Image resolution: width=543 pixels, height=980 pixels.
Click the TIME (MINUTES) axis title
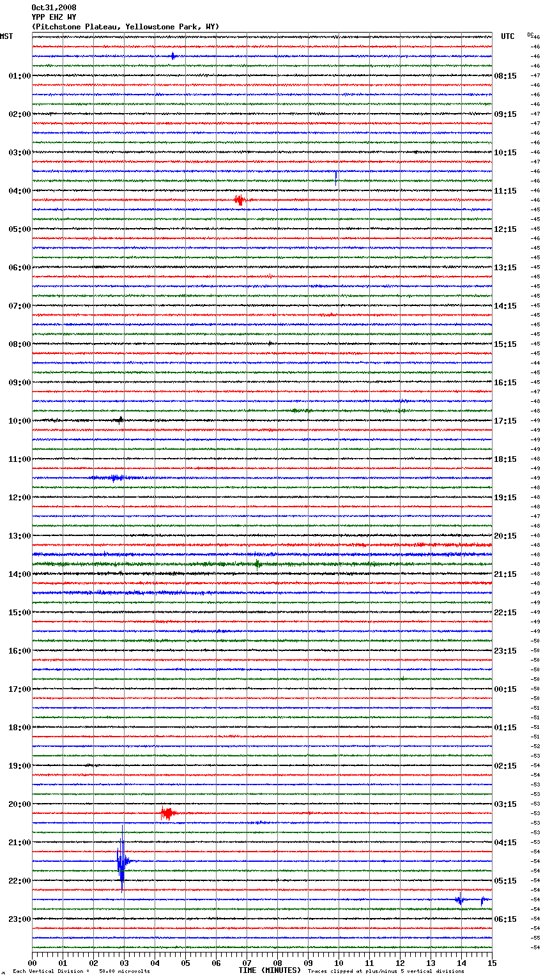(x=270, y=970)
